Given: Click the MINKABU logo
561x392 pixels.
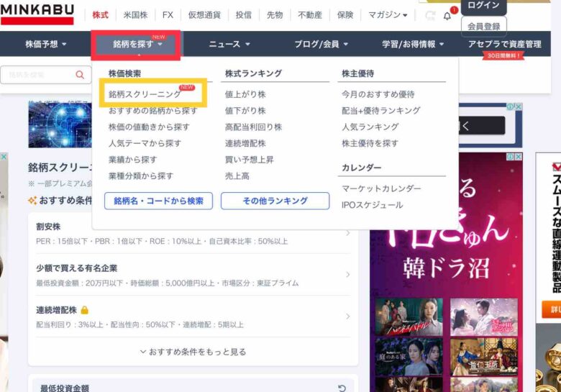Looking at the screenshot, I should pos(37,14).
